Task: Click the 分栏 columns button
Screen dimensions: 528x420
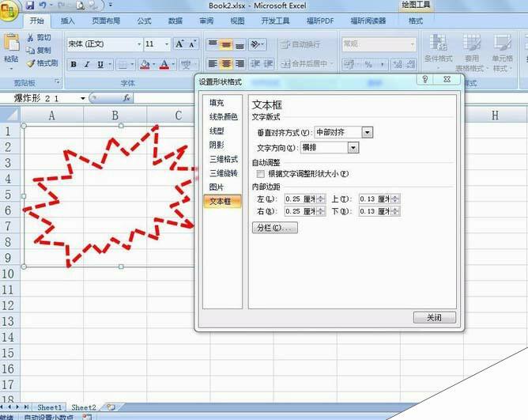Action: 275,228
